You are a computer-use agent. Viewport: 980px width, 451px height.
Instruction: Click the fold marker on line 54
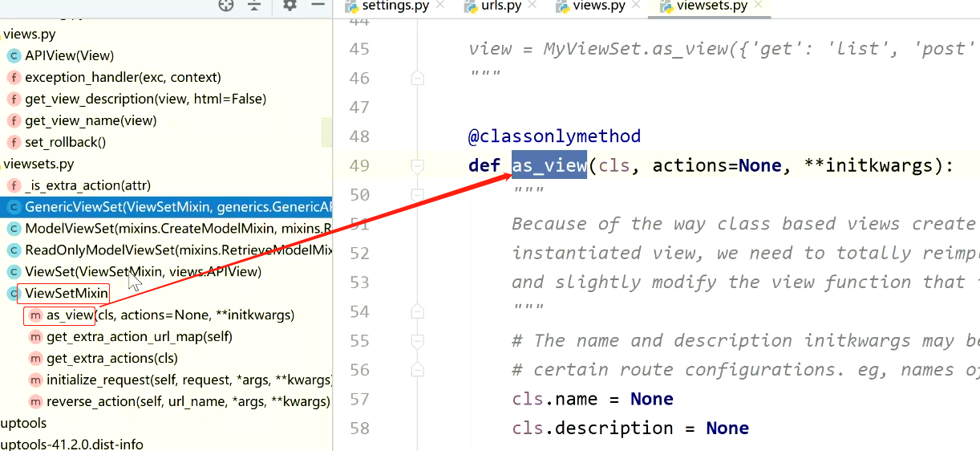pyautogui.click(x=417, y=311)
